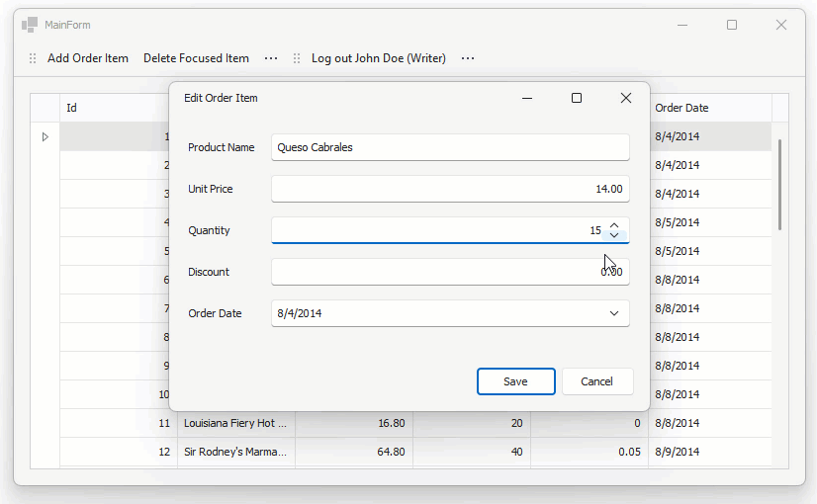Minimize the MainForm window
Screen dimensions: 817x504
click(682, 25)
